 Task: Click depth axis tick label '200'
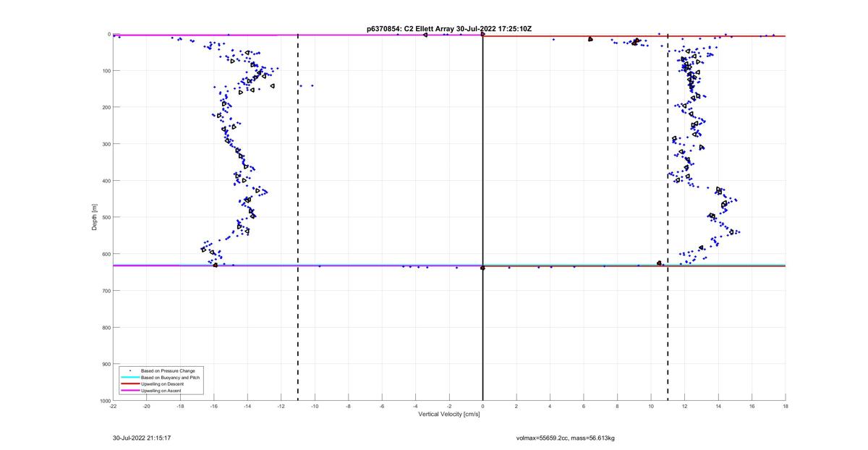[x=106, y=107]
